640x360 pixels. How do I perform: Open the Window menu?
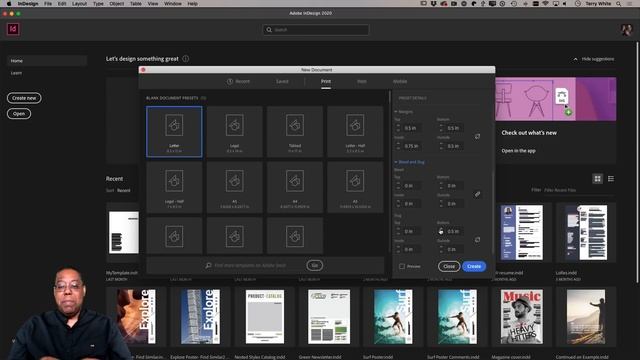pyautogui.click(x=173, y=4)
